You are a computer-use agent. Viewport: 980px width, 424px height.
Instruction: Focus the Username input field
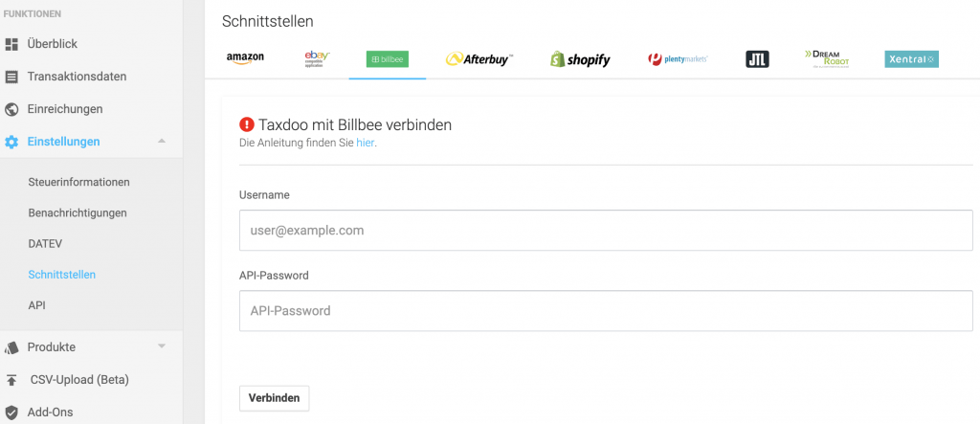[x=606, y=230]
